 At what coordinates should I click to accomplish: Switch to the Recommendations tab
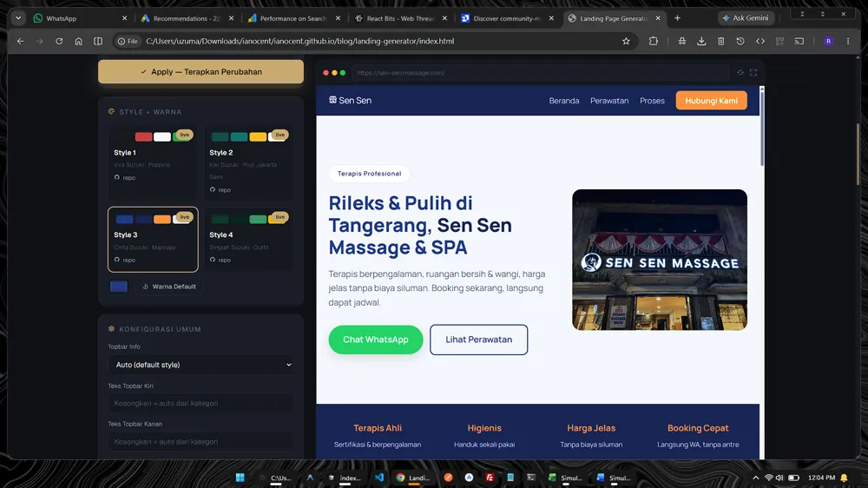pos(186,18)
